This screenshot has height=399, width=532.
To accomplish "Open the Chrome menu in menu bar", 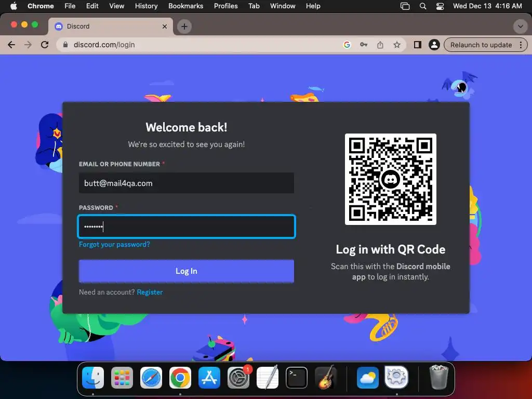I will click(x=41, y=6).
